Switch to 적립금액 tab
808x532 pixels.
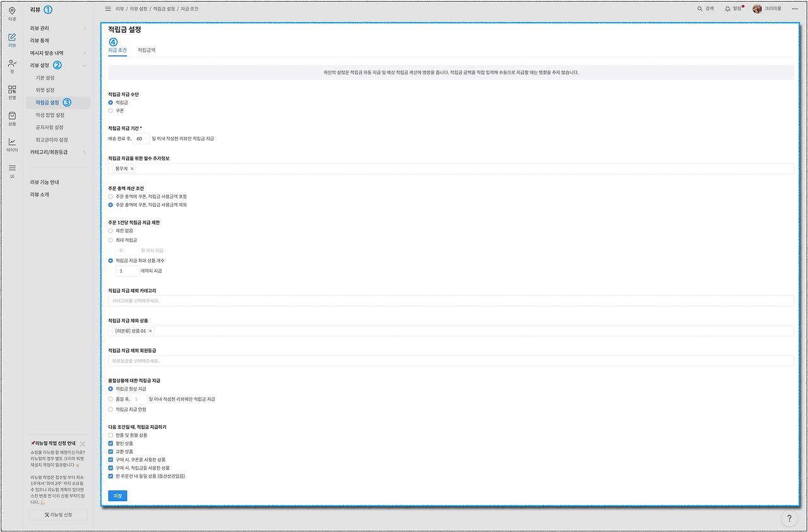tap(146, 50)
